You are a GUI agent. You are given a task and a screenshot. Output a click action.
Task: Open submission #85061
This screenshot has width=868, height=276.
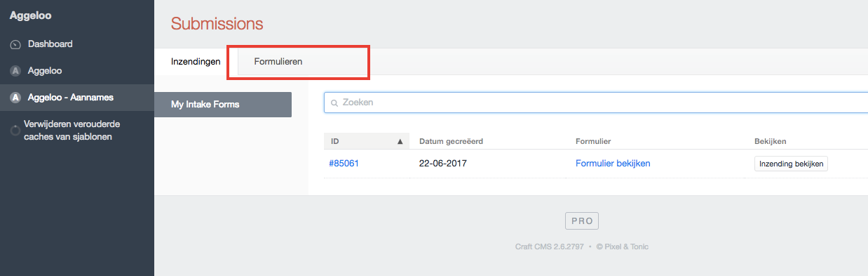point(344,164)
